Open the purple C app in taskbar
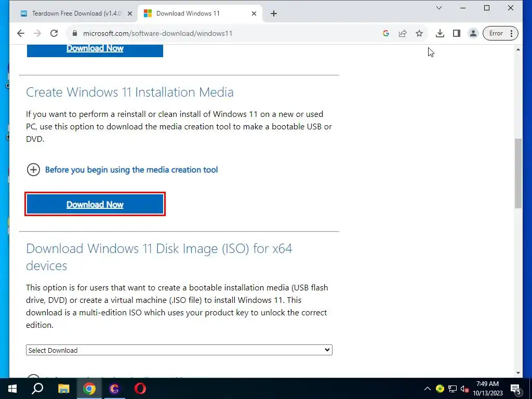 point(115,389)
